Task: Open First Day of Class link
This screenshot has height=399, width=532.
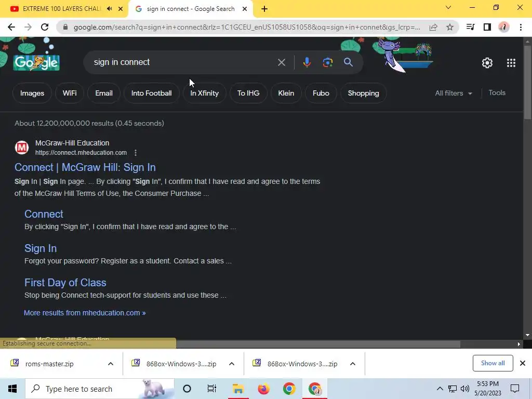Action: point(65,283)
